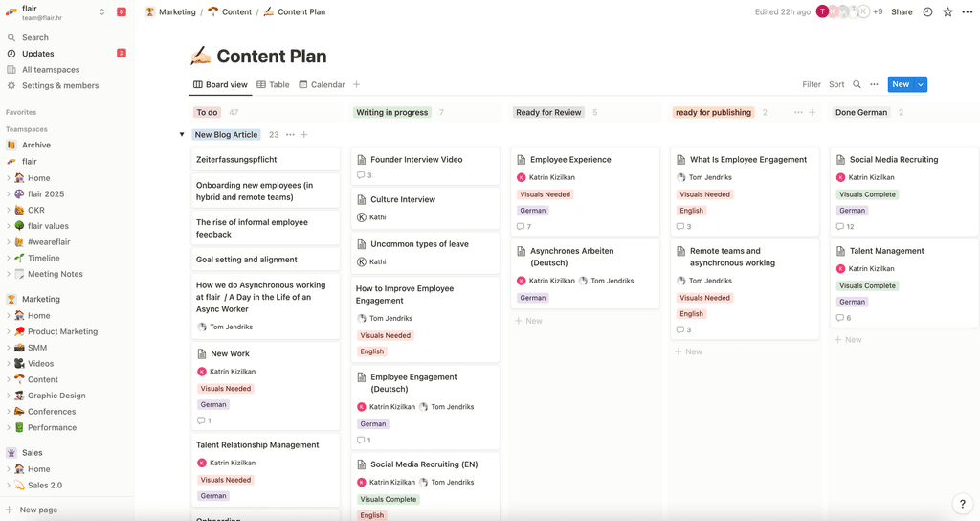This screenshot has height=521, width=980.
Task: Click the Share button
Action: point(902,11)
